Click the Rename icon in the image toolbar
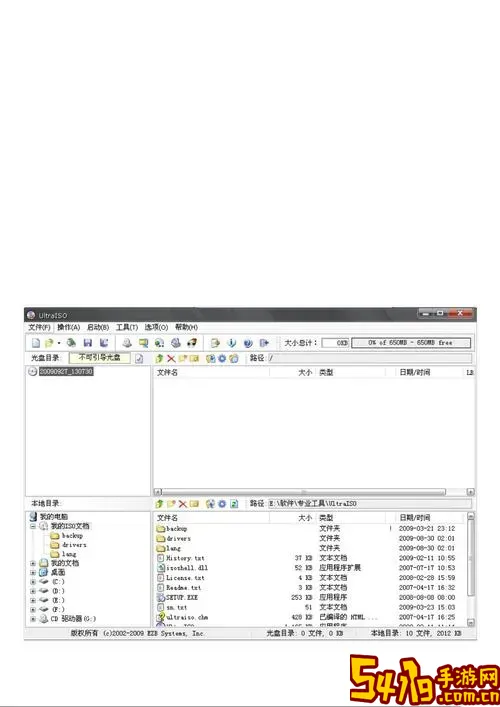 pos(194,358)
